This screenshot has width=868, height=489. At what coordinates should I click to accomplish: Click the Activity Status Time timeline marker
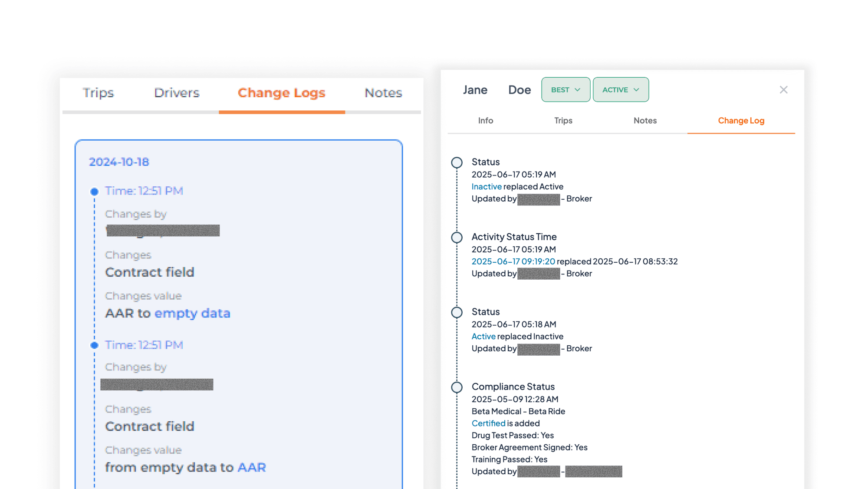[457, 238]
